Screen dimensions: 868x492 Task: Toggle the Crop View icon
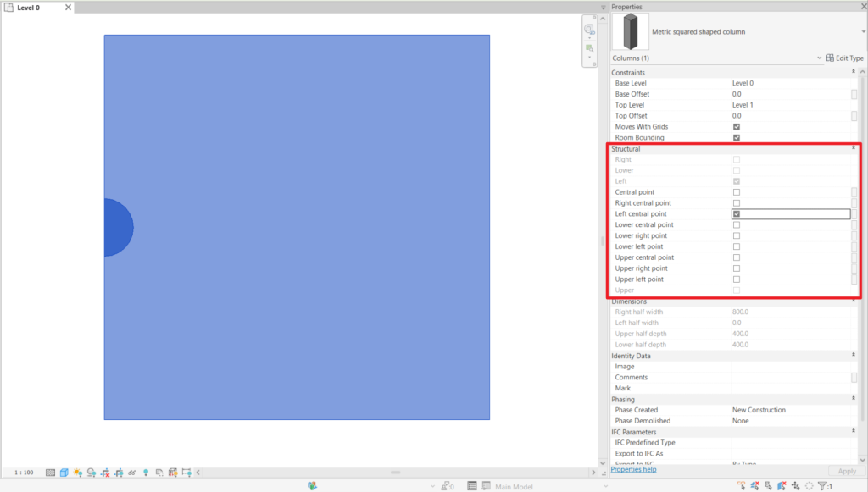pos(104,473)
